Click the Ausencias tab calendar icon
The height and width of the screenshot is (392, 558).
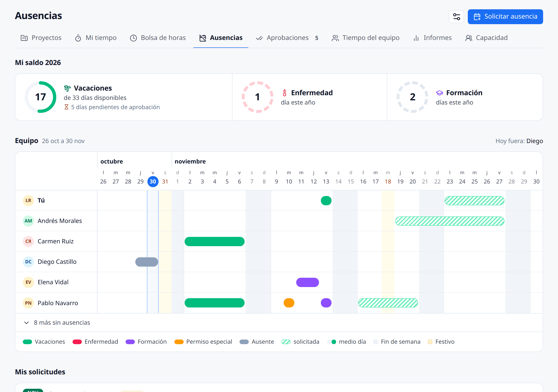(x=203, y=38)
